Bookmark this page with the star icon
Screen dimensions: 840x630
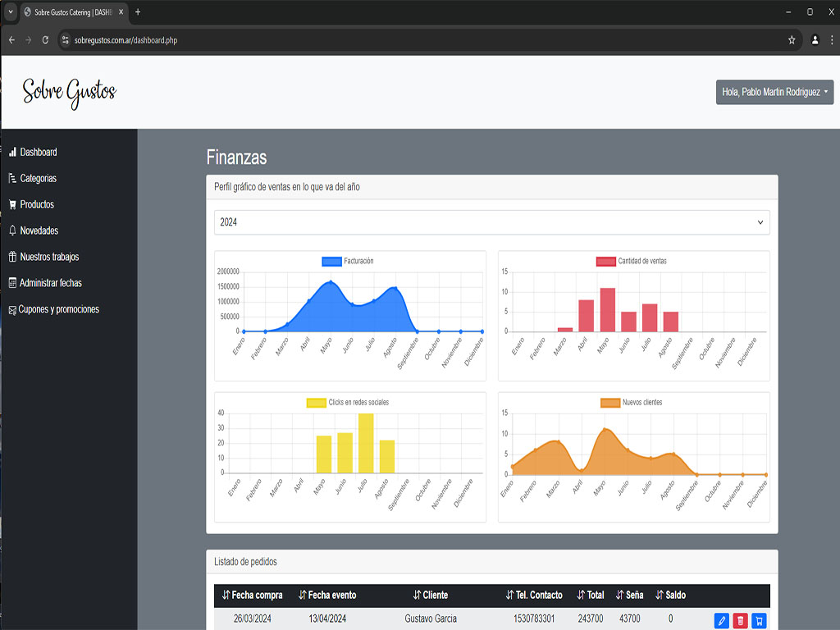[792, 39]
